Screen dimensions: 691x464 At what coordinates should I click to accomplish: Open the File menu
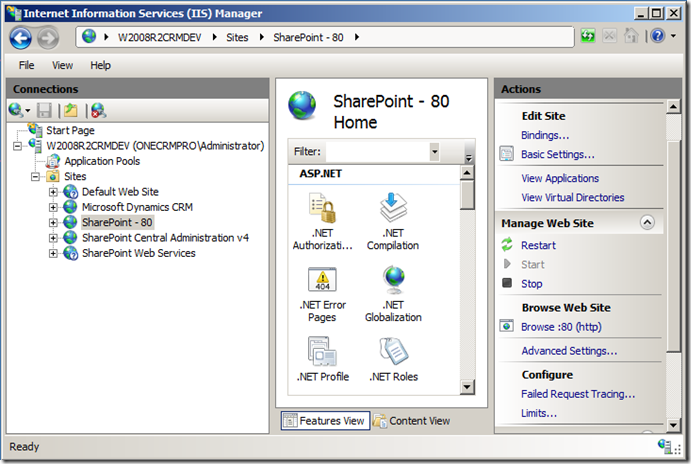click(x=27, y=65)
